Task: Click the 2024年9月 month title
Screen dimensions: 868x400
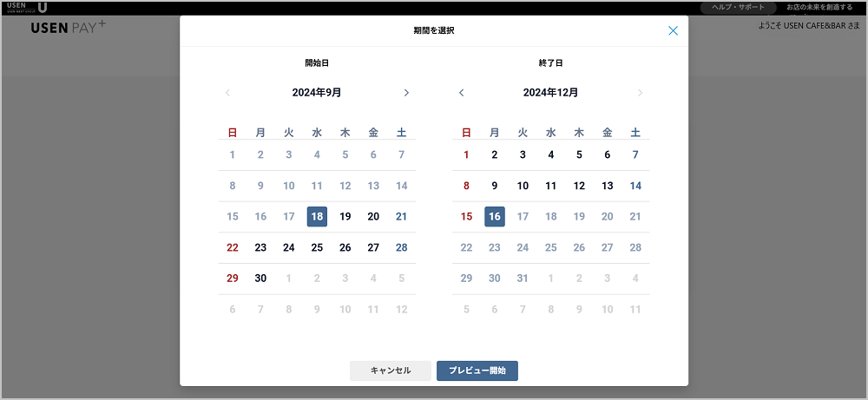Action: coord(317,93)
